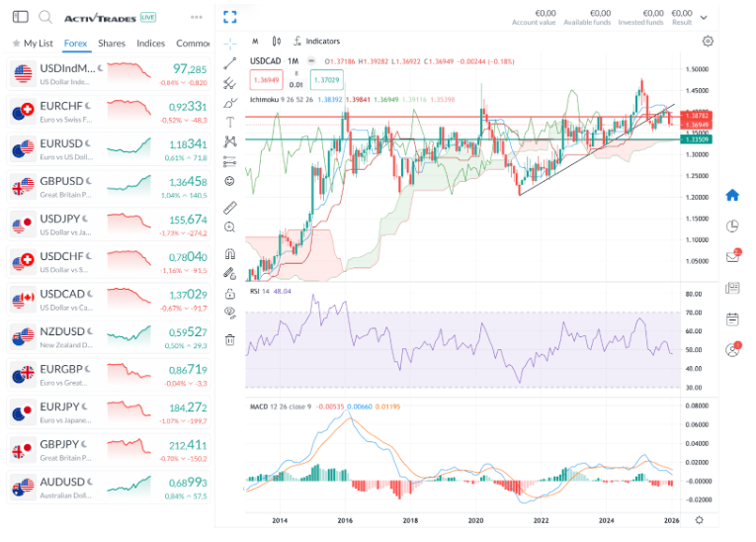Screen dimensions: 756x542
Task: Switch to the Indices tab
Action: tap(150, 44)
